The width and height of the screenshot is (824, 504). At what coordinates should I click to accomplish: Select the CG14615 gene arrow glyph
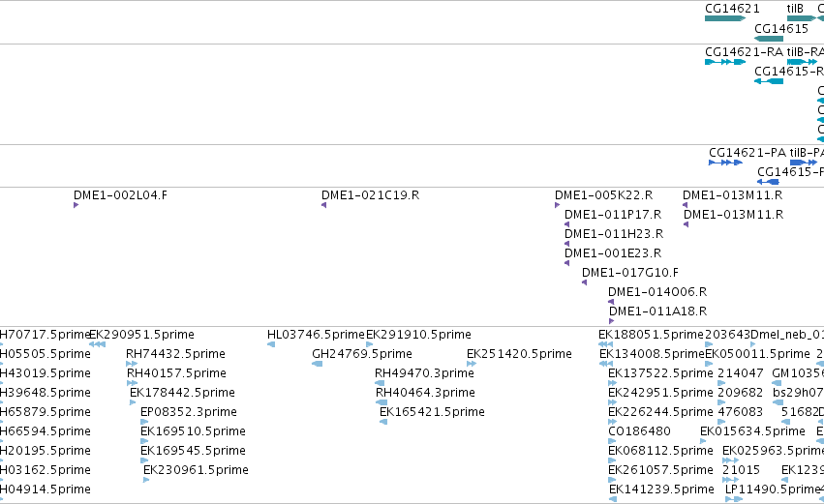tap(768, 39)
